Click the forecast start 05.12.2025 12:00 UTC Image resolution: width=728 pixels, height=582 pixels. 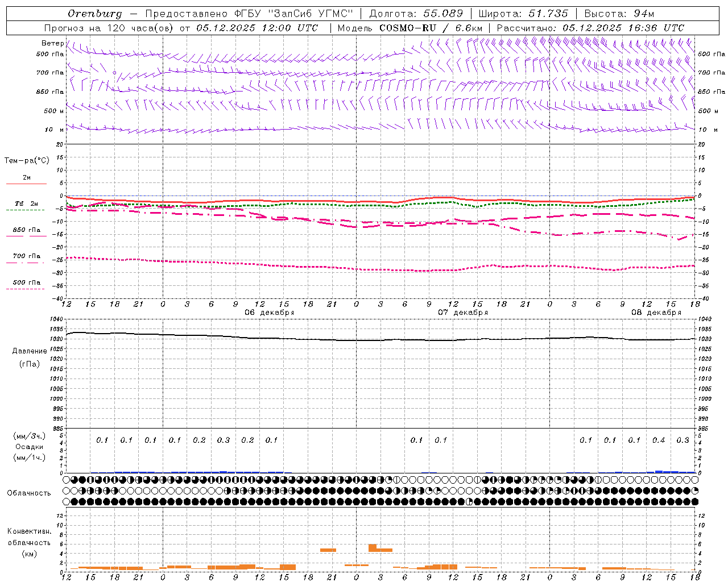pos(257,28)
